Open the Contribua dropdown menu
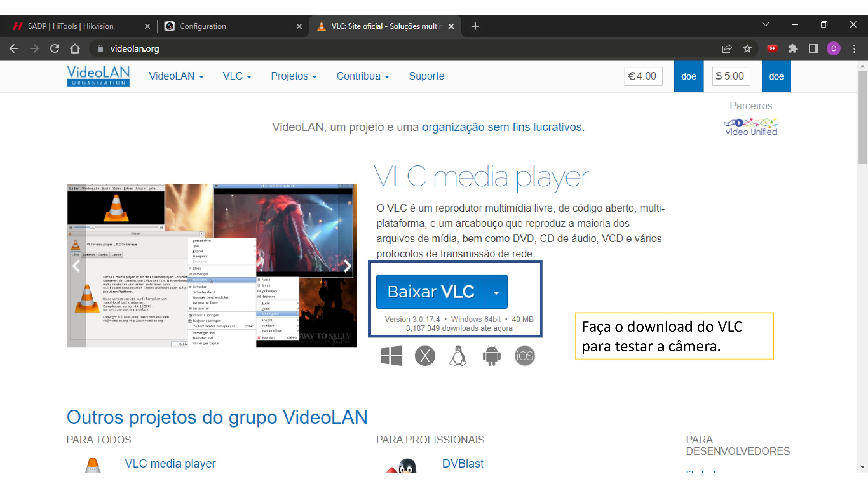 click(x=363, y=76)
